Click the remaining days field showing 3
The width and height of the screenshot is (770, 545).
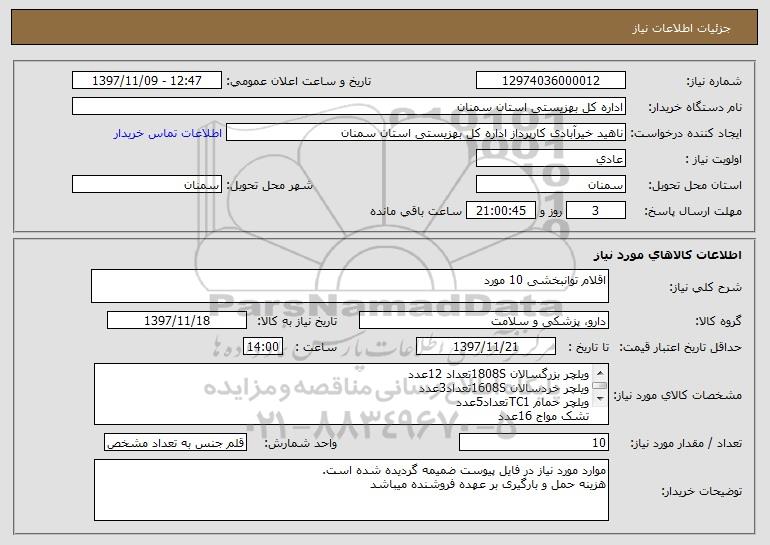(596, 210)
